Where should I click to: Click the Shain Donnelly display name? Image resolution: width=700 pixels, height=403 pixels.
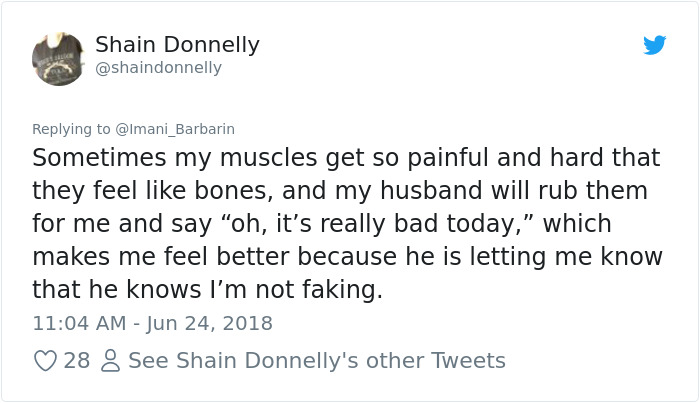tap(177, 45)
